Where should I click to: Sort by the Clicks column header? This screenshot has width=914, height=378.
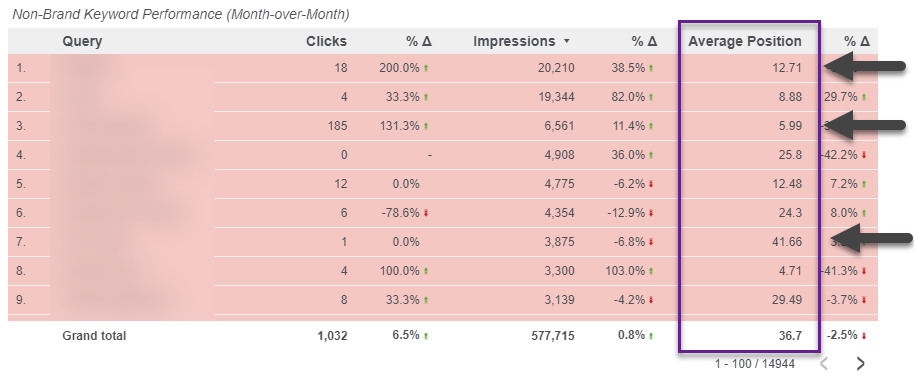[326, 41]
